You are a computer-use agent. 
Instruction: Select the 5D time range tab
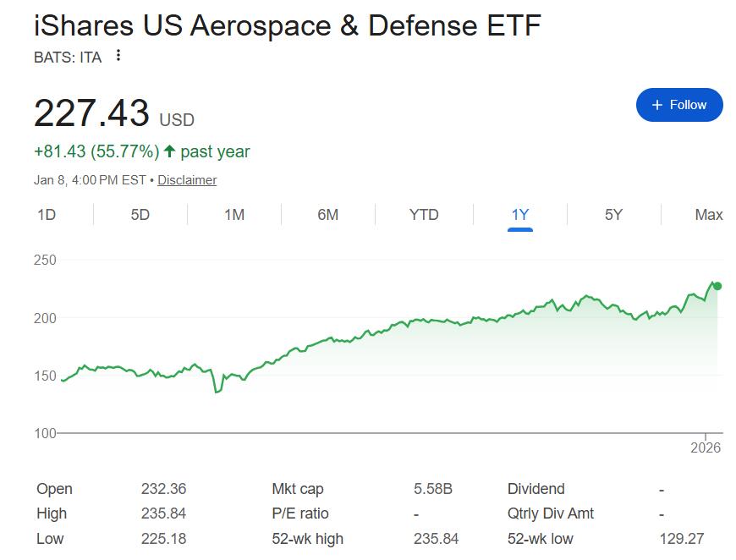point(140,215)
